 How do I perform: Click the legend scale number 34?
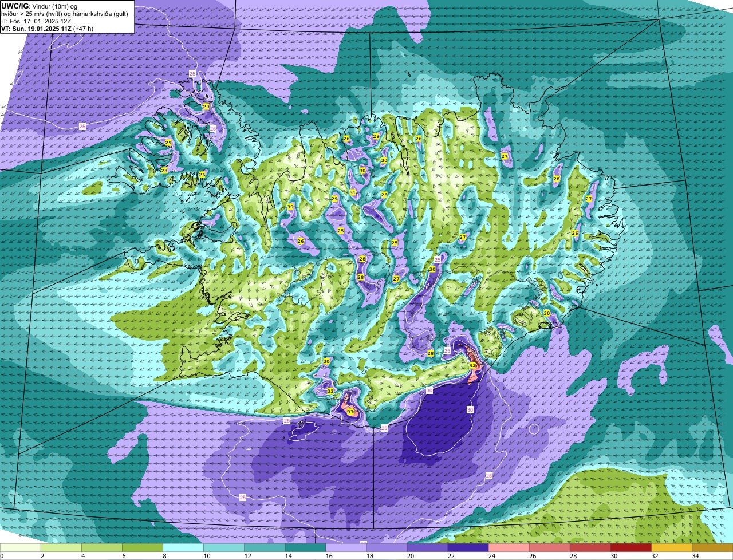[695, 556]
